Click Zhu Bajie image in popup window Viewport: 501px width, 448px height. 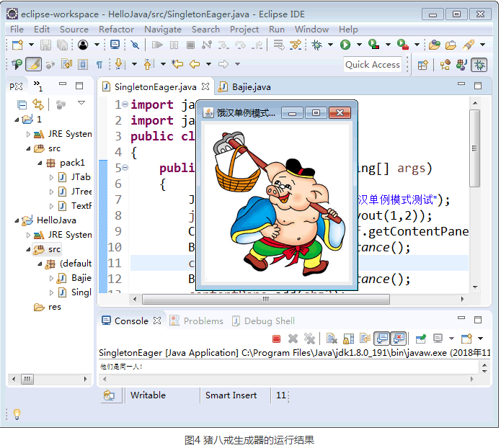coord(278,204)
